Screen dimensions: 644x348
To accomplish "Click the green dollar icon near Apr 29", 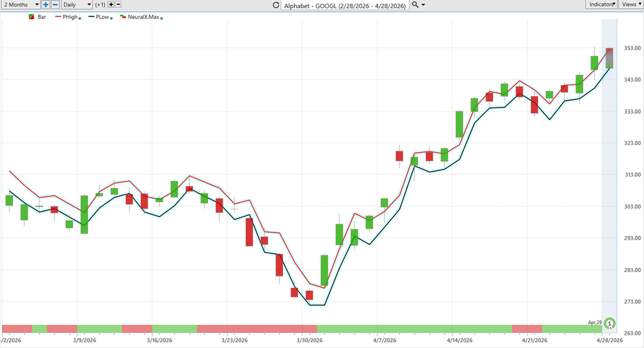I will pyautogui.click(x=610, y=324).
